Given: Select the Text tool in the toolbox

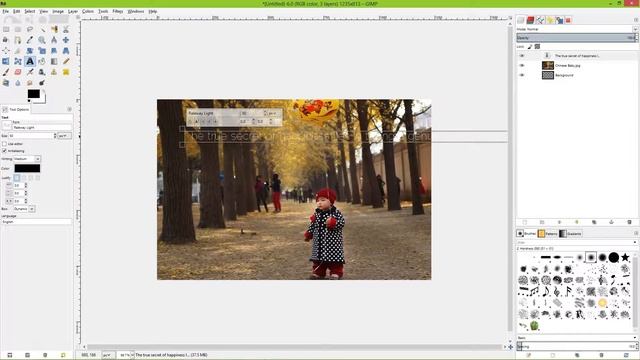Looking at the screenshot, I should coord(30,61).
